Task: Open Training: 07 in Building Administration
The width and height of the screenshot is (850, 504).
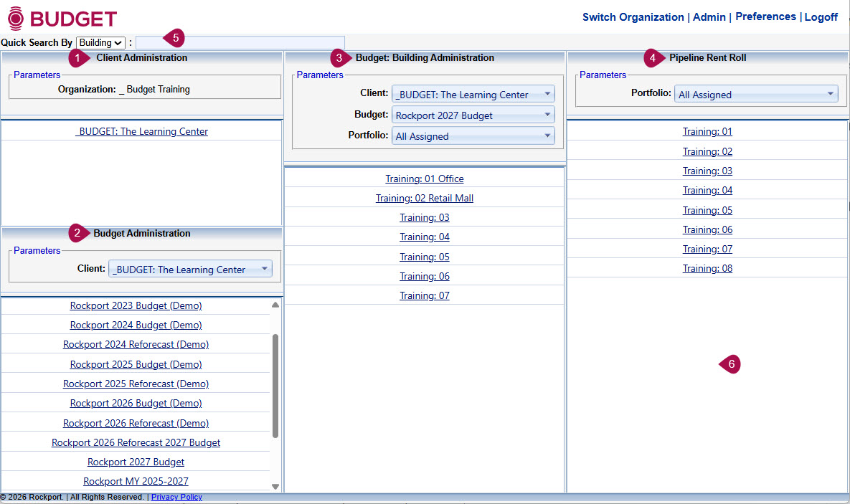Action: 425,295
